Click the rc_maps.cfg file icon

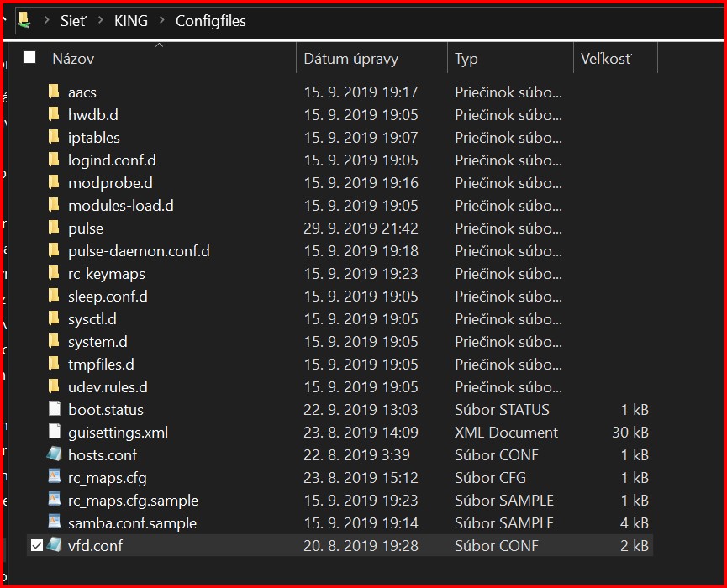coord(55,477)
